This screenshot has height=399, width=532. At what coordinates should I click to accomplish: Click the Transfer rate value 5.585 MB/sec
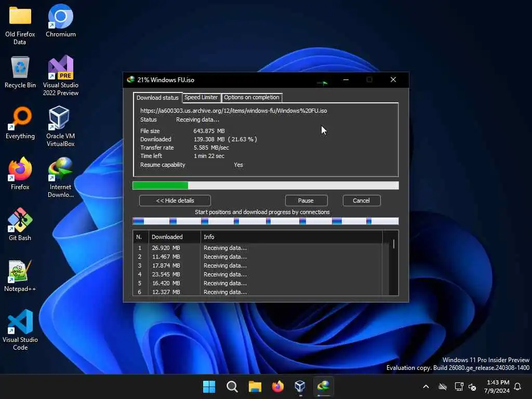[x=211, y=148]
